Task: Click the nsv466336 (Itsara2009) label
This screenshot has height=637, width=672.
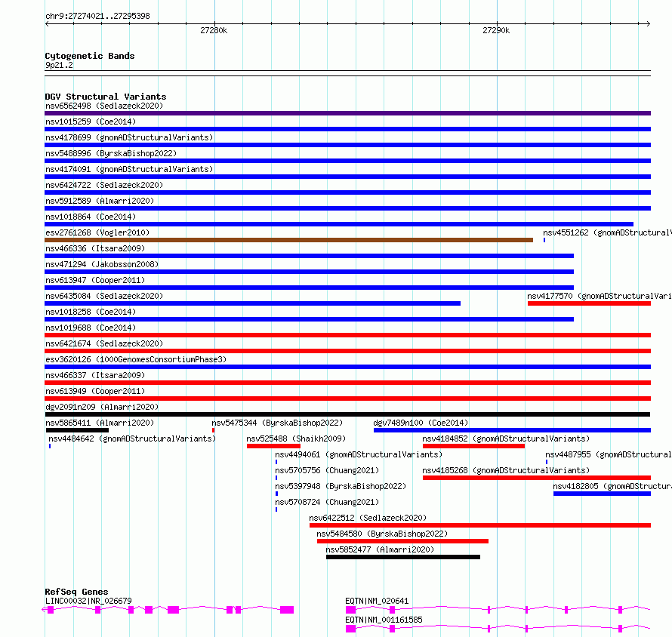Action: coord(95,248)
